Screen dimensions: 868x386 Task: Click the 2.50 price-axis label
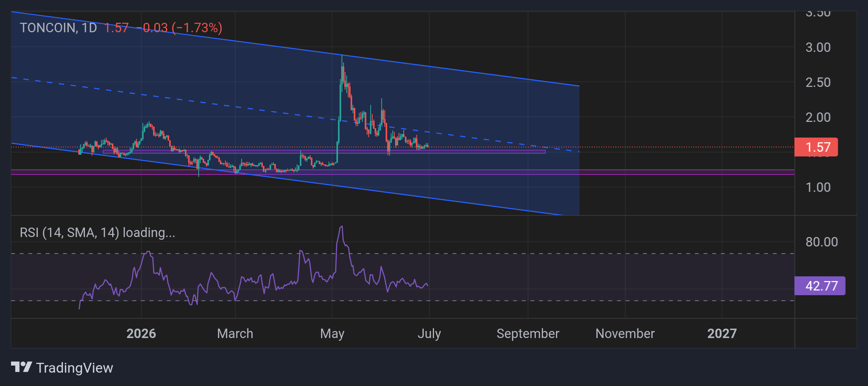[x=818, y=83]
